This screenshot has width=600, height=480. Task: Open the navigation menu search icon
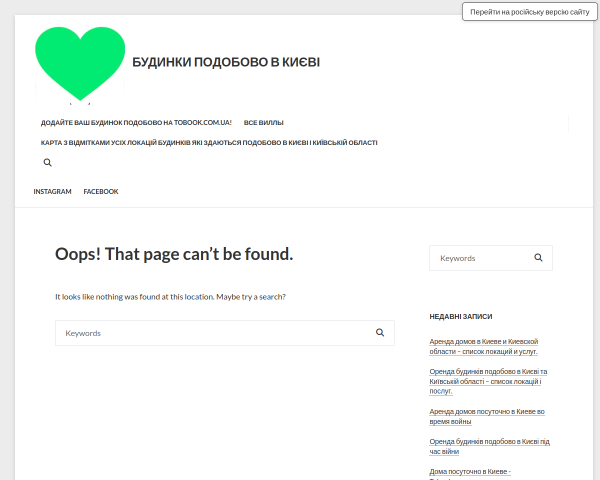[x=47, y=162]
